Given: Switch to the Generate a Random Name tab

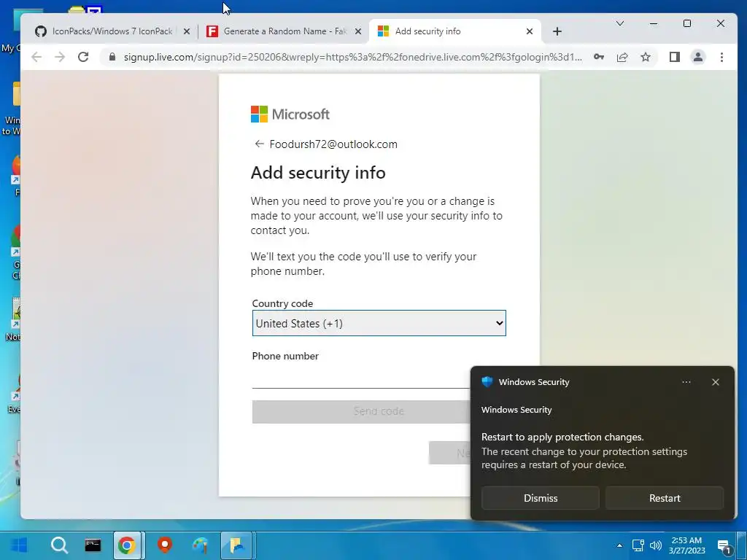Looking at the screenshot, I should 285,31.
